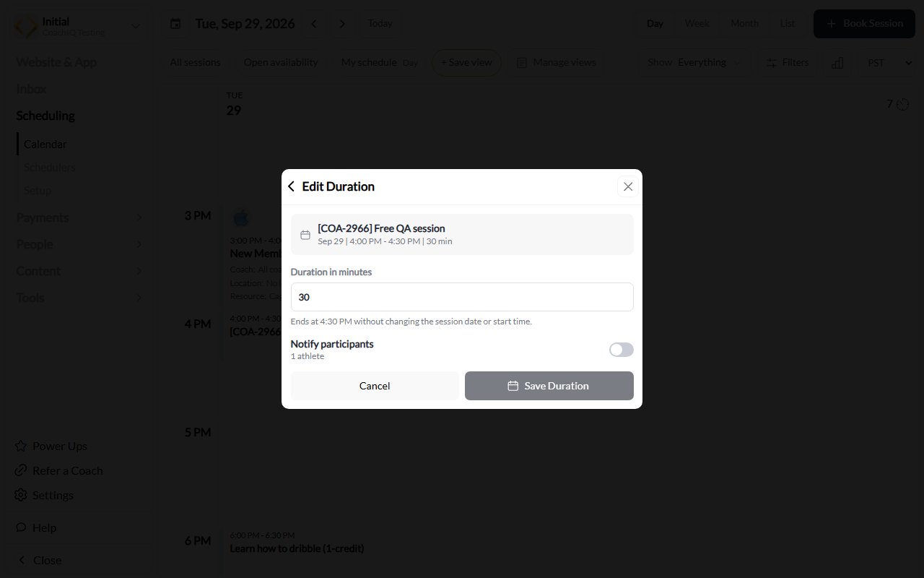Open the New Member session at 3 PM
This screenshot has width=924, height=578.
pos(256,254)
